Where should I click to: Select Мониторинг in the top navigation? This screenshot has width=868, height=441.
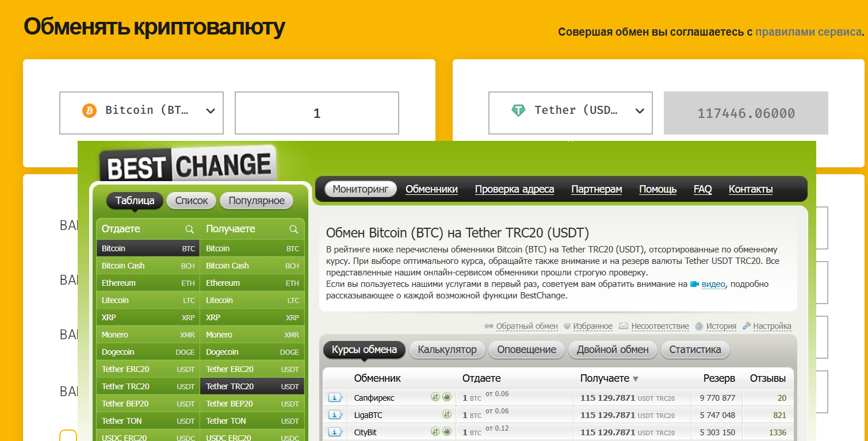(361, 189)
